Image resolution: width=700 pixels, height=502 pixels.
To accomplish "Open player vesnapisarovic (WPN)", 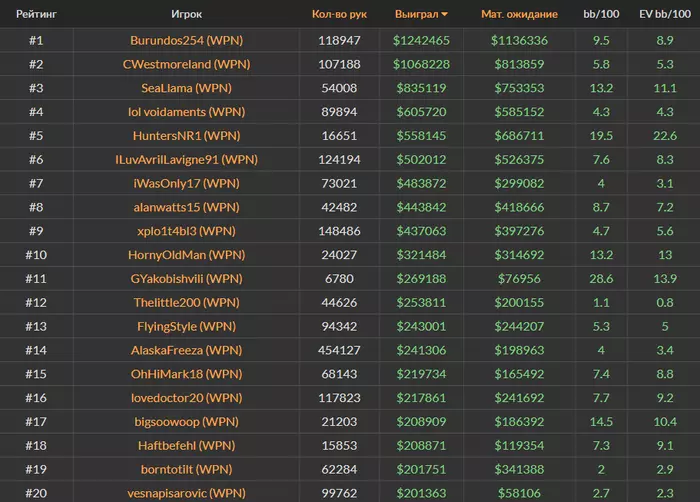I will pyautogui.click(x=187, y=493).
